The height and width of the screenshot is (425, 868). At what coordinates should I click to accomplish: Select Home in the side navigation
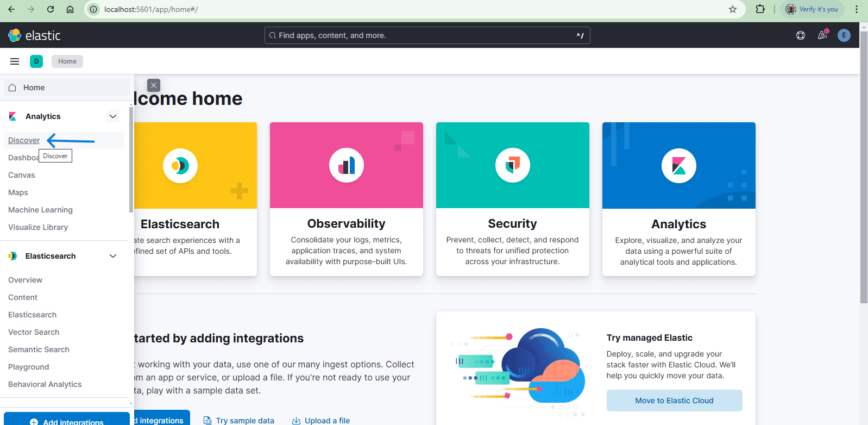tap(66, 87)
